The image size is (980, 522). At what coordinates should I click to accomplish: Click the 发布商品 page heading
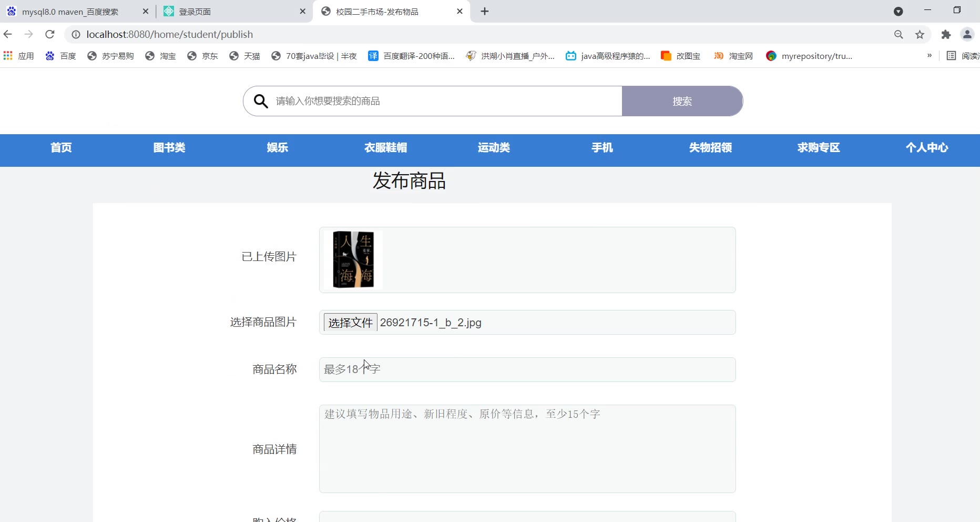click(409, 180)
